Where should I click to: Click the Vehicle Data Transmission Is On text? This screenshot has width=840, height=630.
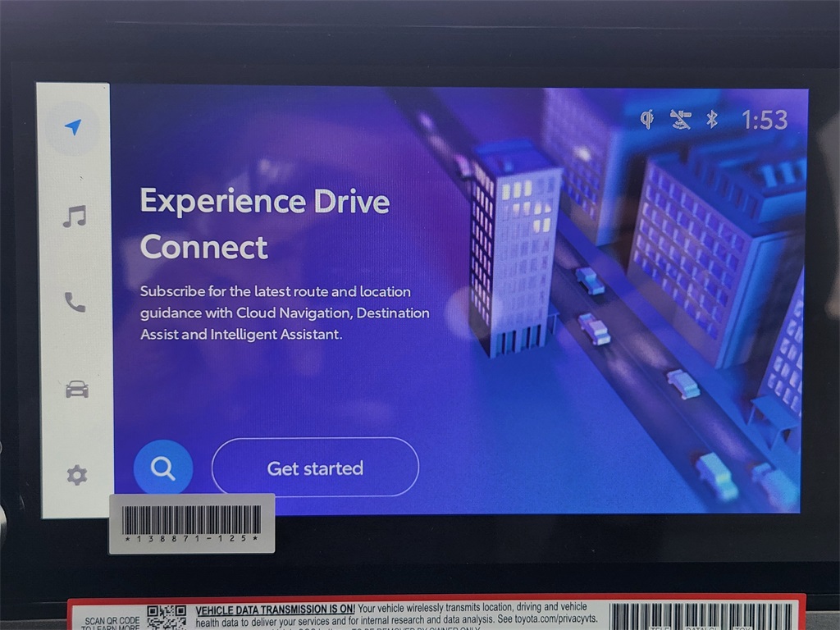[x=275, y=609]
